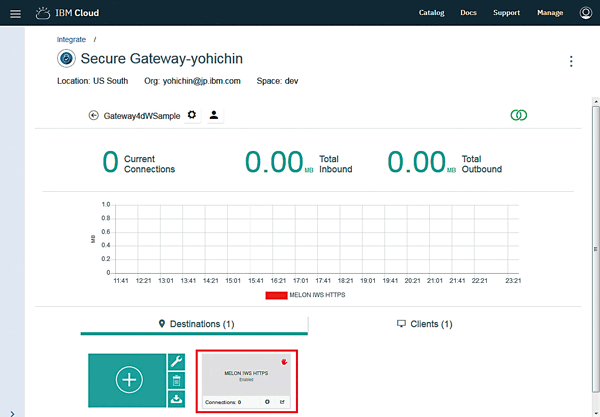Click the page vertical scrollbar
Viewport: 600px width, 417px height.
point(595,249)
